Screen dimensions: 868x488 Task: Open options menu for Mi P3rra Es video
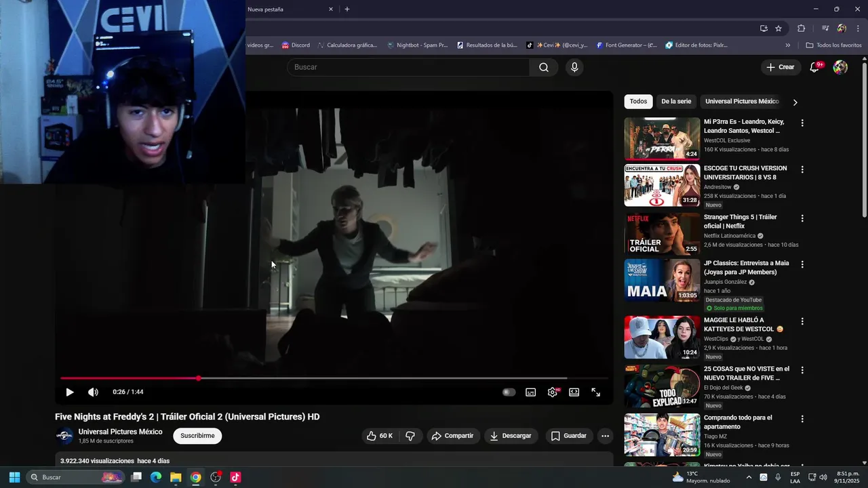[802, 123]
